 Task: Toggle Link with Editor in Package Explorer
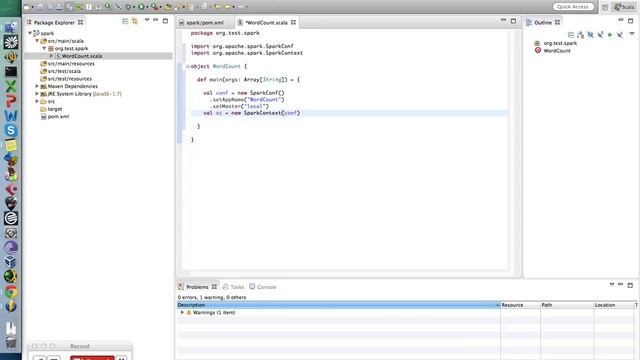click(134, 21)
